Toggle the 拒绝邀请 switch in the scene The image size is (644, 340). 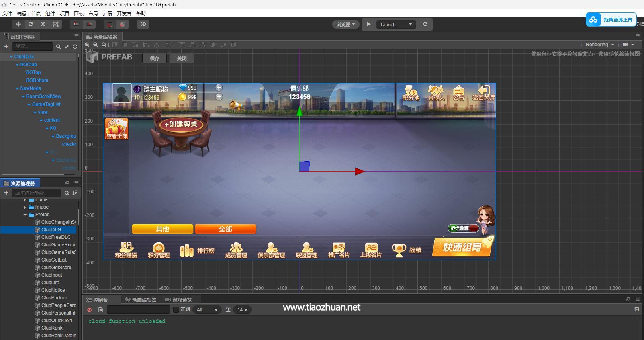[464, 228]
